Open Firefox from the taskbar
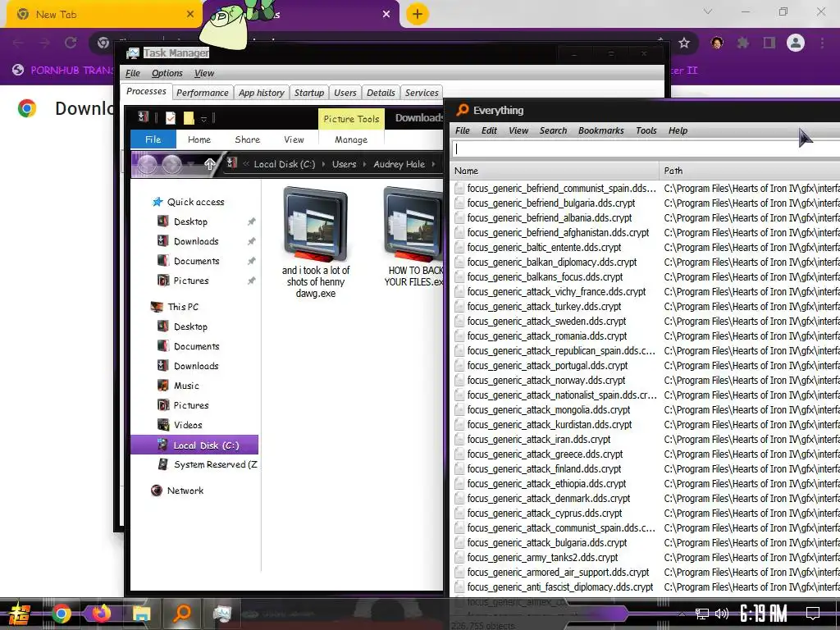Image resolution: width=840 pixels, height=630 pixels. point(101,614)
